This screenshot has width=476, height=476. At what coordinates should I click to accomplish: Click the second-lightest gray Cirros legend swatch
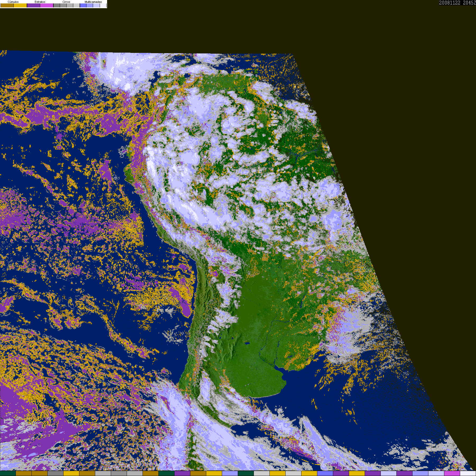[x=70, y=5]
